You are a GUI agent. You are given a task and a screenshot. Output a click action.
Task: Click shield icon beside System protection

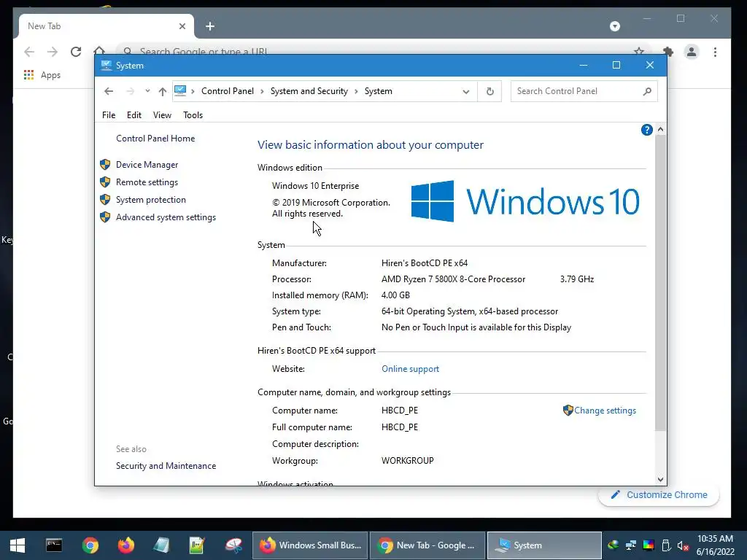(x=105, y=200)
